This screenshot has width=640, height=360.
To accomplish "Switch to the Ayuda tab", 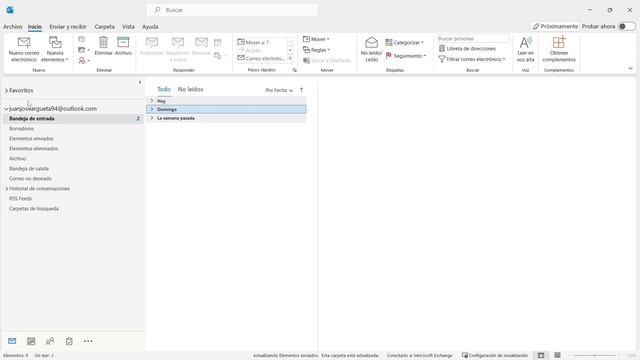I will click(150, 27).
